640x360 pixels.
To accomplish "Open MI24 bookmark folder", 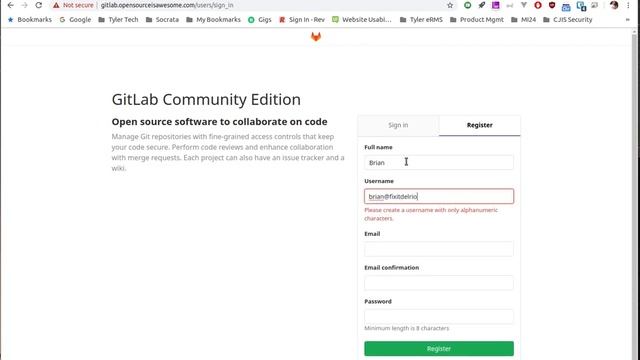I will click(524, 20).
